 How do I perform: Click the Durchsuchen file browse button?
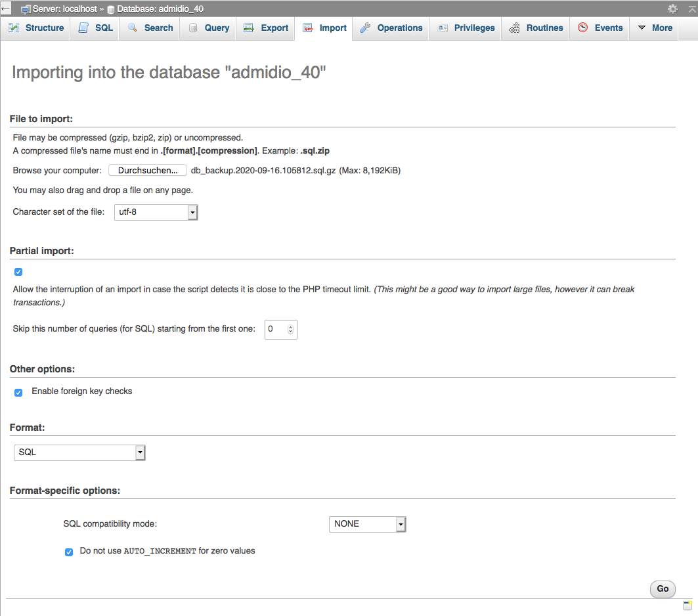(148, 171)
